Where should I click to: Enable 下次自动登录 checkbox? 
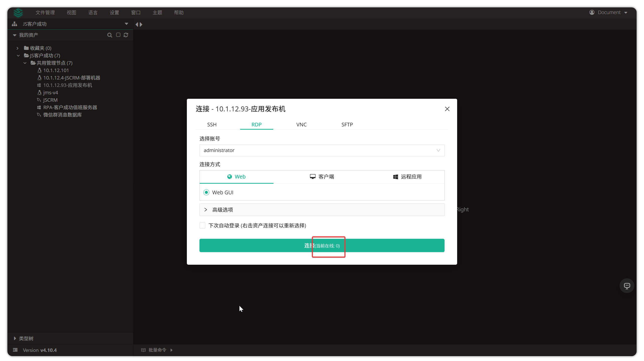pos(202,225)
